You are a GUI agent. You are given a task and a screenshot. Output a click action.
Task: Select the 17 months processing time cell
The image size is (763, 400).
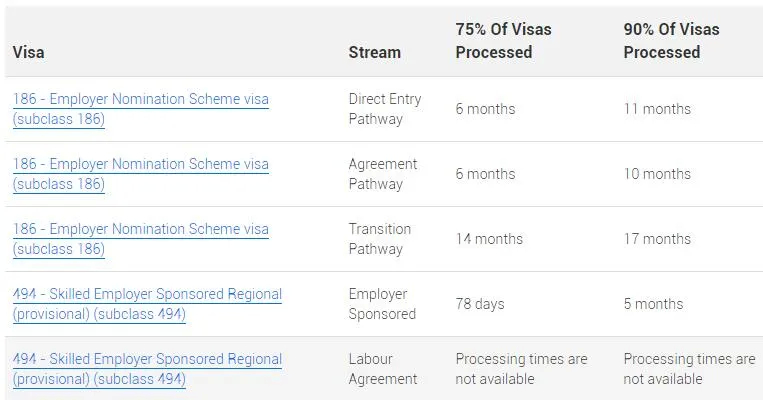[657, 239]
